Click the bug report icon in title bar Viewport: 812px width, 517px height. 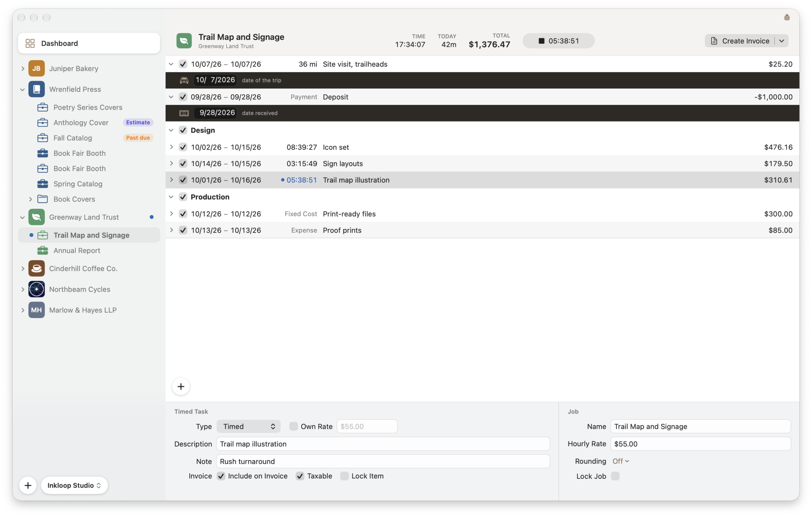pyautogui.click(x=787, y=17)
